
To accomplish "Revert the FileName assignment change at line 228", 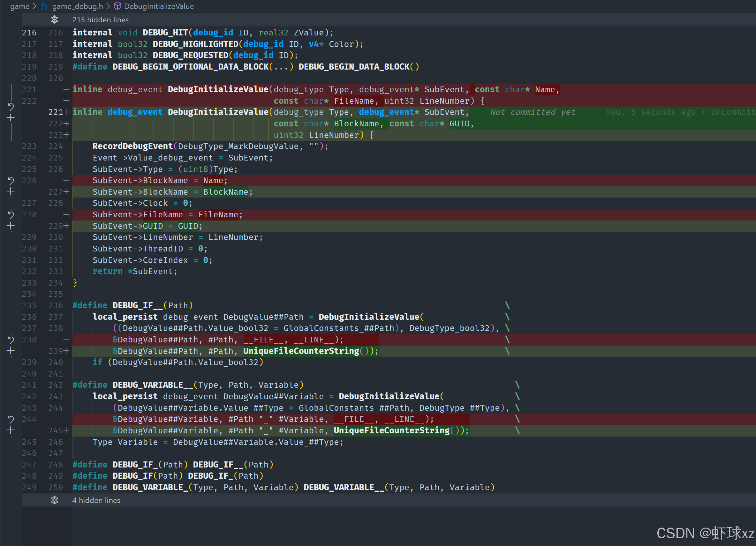I will pyautogui.click(x=11, y=215).
